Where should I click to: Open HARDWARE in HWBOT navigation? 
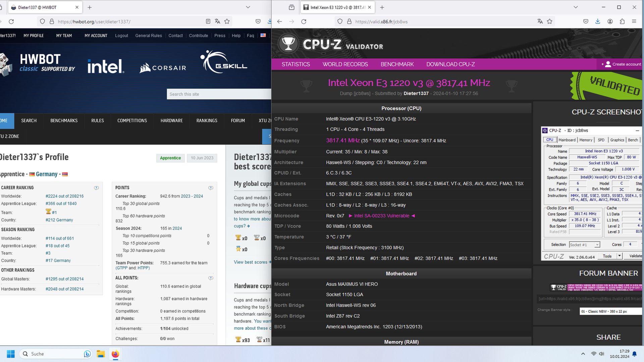pyautogui.click(x=171, y=121)
